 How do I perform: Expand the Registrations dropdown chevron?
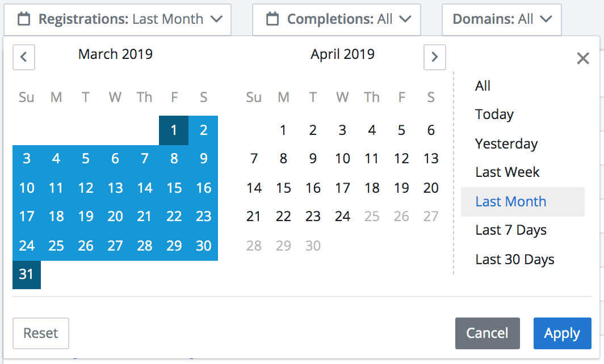pos(216,19)
